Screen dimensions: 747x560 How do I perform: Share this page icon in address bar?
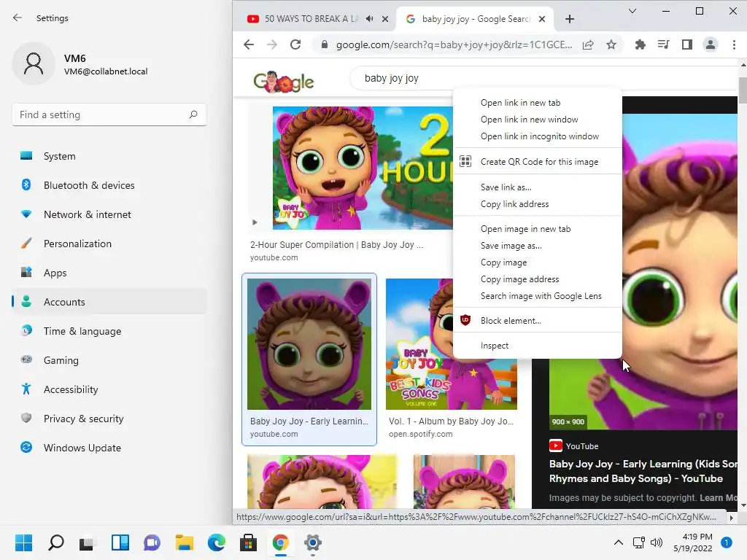click(x=588, y=44)
